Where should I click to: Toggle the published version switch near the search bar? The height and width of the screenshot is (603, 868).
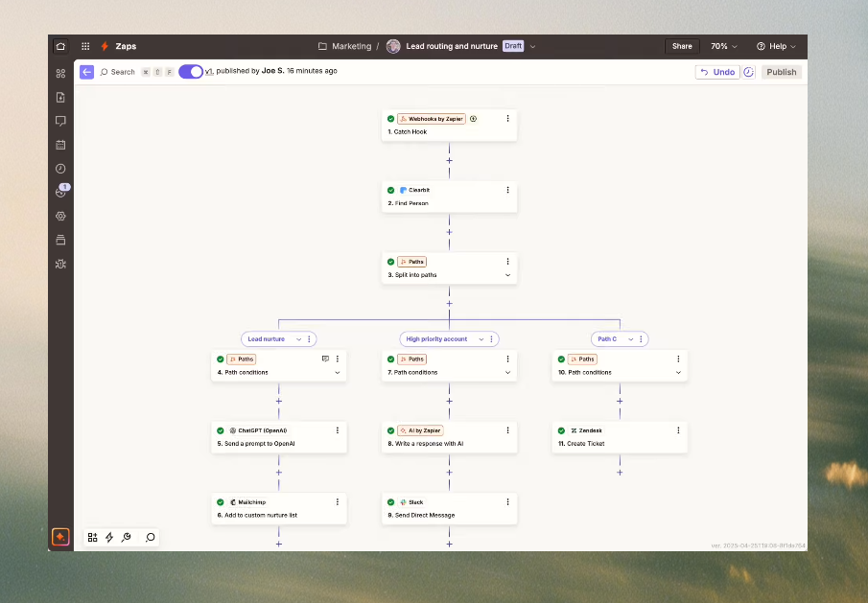191,72
